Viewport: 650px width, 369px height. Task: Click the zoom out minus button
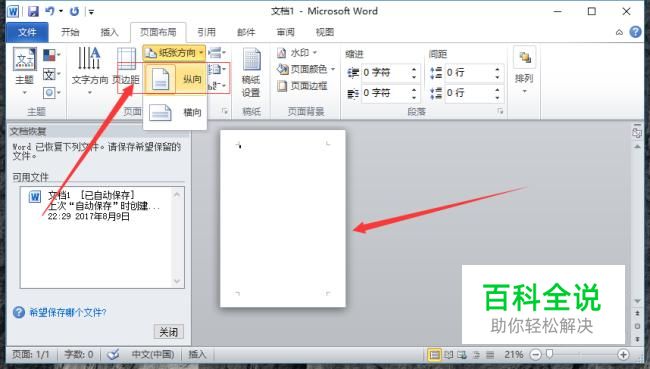coord(536,355)
